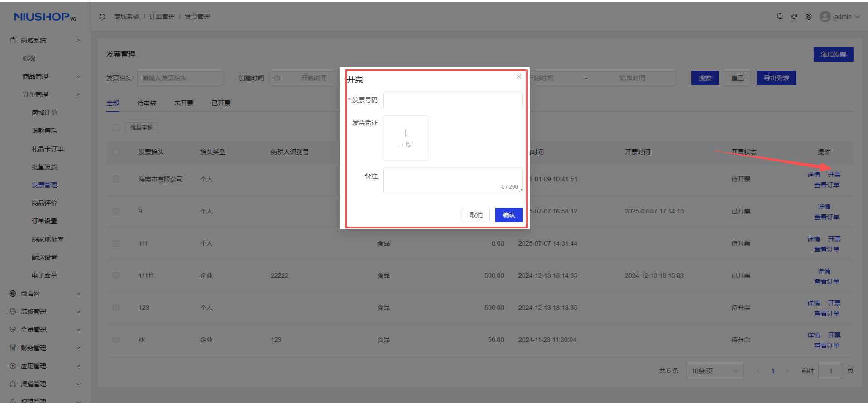Click the plus upload icon for 发票凭证

[x=406, y=133]
